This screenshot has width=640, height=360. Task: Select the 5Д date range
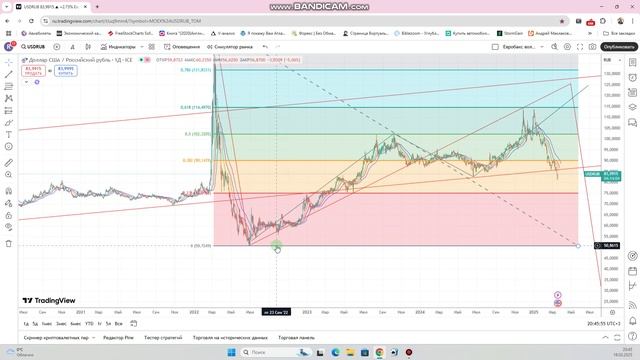(35, 324)
